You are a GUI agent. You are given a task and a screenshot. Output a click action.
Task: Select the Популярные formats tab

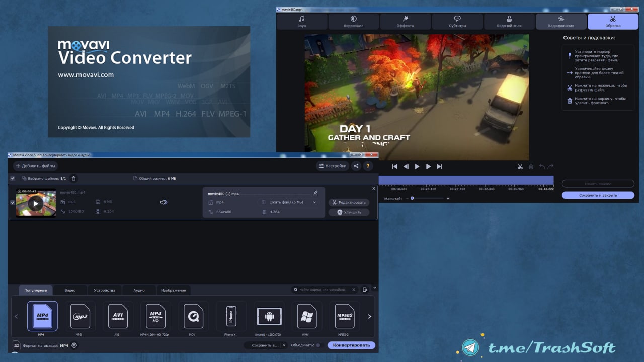click(35, 290)
